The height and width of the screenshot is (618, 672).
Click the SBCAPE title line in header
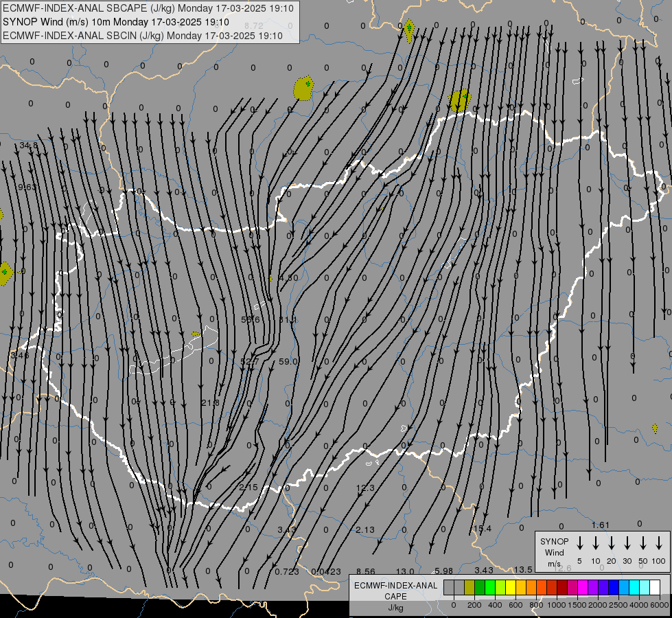(x=148, y=8)
